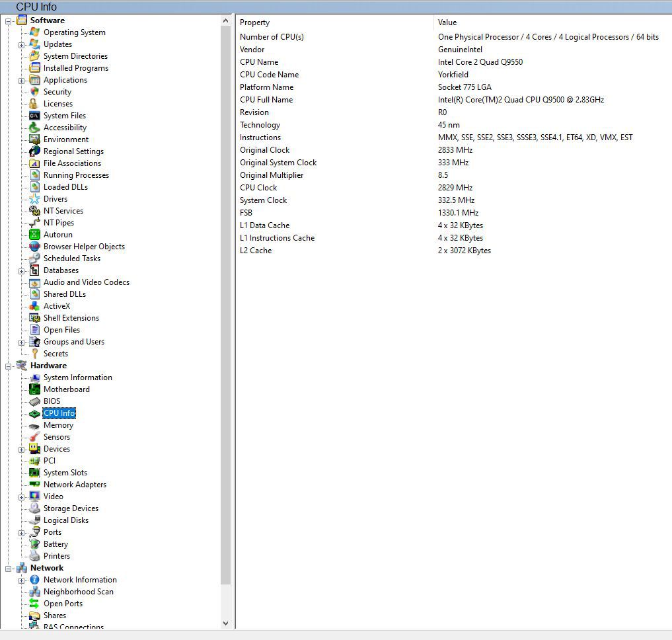Open System Directories in the tree
672x640 pixels.
click(x=75, y=56)
